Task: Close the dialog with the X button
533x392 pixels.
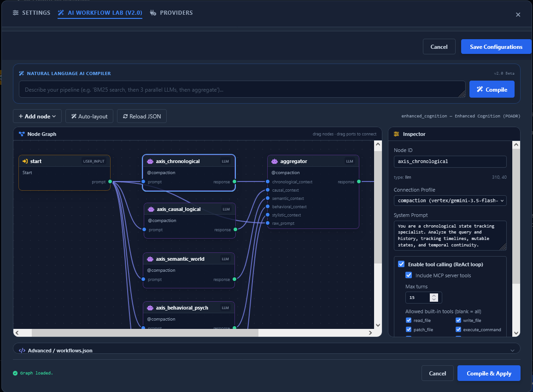Action: click(x=518, y=15)
